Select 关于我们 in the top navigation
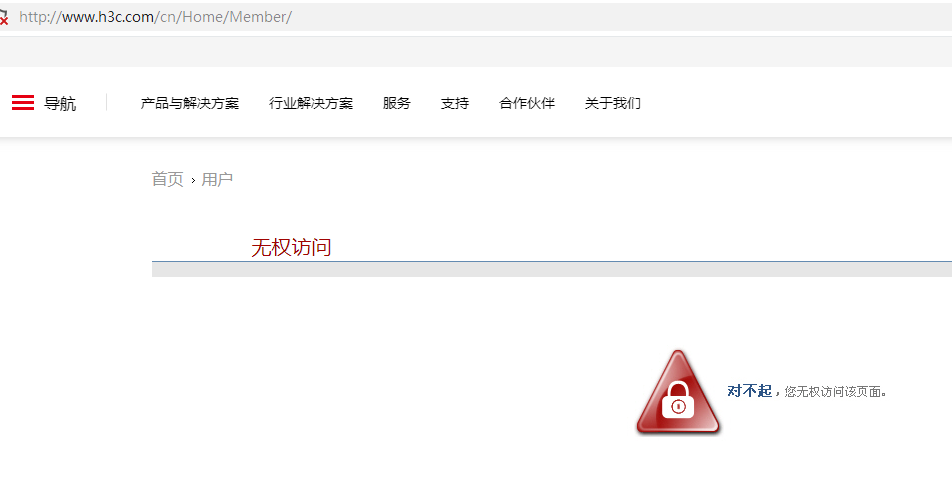This screenshot has height=495, width=952. (x=613, y=103)
